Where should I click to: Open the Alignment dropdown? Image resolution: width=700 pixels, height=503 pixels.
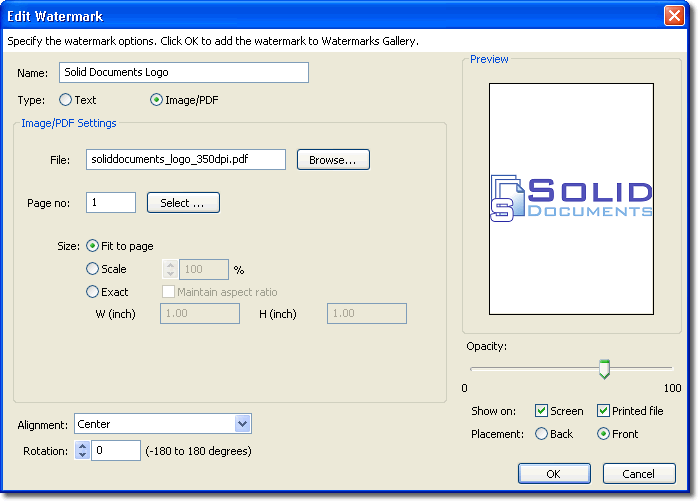point(242,424)
